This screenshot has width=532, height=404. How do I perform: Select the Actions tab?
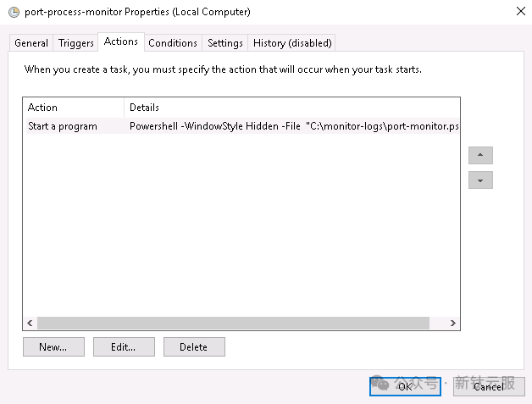121,42
